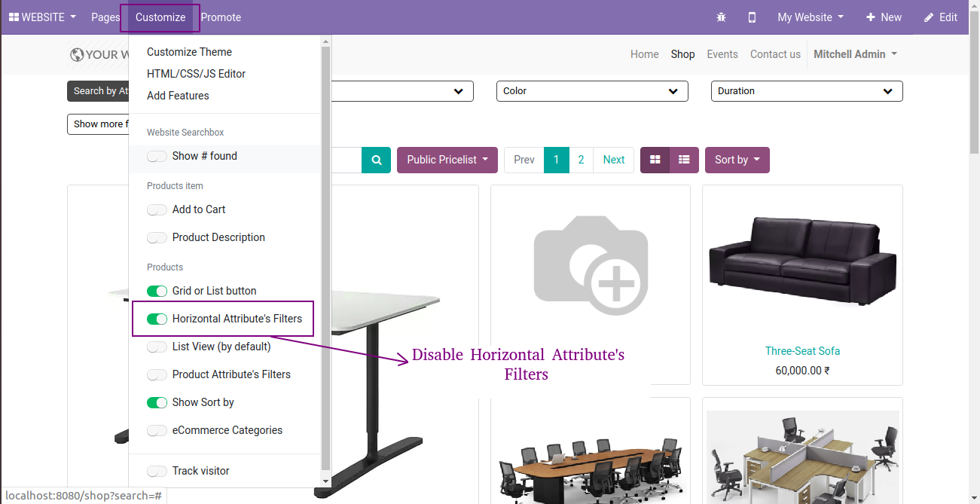Open the Pages menu
The image size is (980, 504).
105,17
